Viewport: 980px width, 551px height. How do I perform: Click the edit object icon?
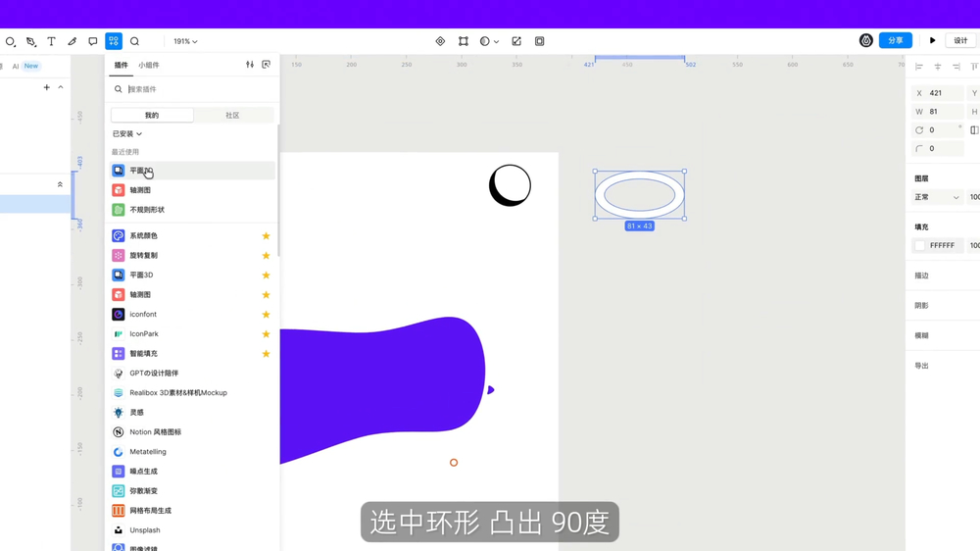[x=516, y=41]
